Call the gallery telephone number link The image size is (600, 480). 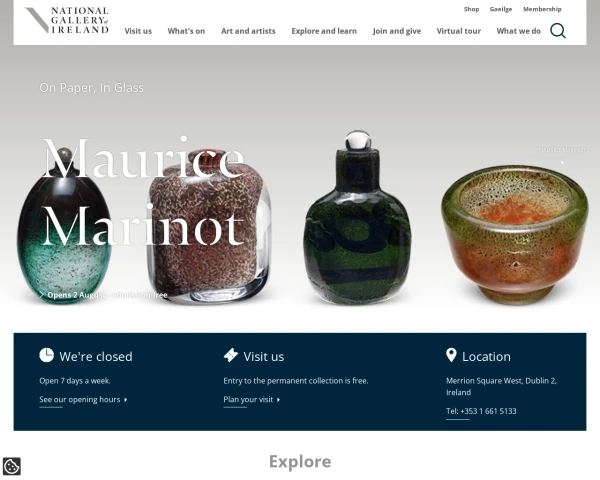(x=481, y=411)
